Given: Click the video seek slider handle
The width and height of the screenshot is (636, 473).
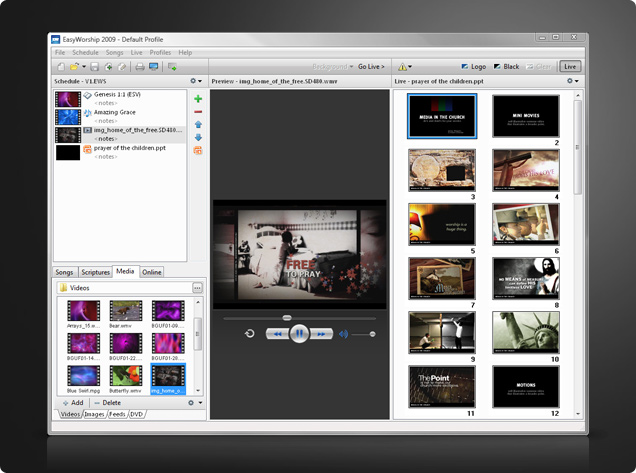Looking at the screenshot, I should (286, 318).
